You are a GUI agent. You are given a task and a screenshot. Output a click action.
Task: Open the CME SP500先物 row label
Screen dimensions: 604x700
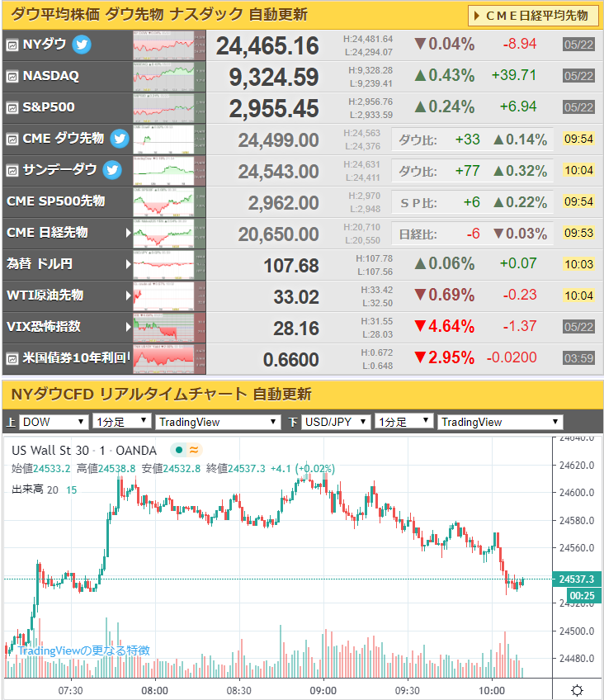coord(56,201)
